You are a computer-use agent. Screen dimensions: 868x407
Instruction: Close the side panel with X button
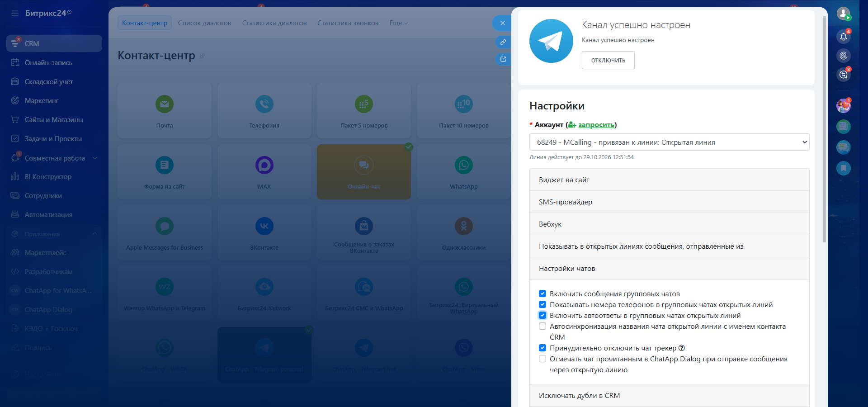502,23
